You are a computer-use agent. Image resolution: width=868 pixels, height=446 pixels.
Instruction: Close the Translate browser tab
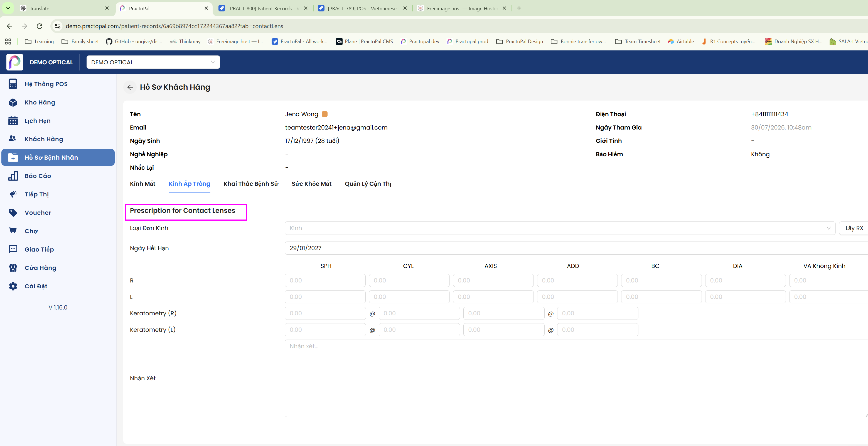(x=107, y=8)
